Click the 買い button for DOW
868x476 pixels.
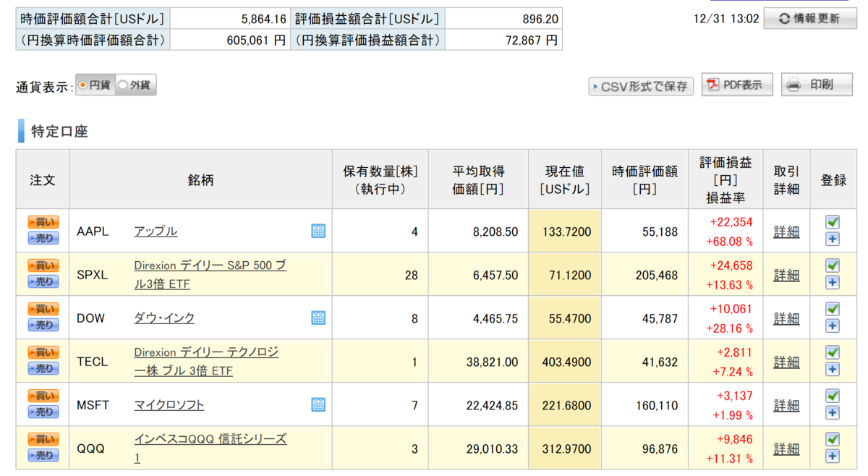click(43, 310)
